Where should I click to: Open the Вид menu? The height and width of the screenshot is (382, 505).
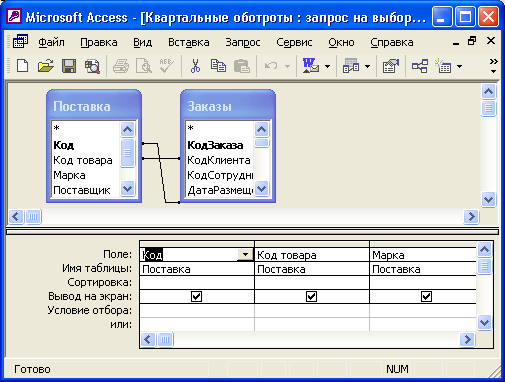[x=143, y=42]
